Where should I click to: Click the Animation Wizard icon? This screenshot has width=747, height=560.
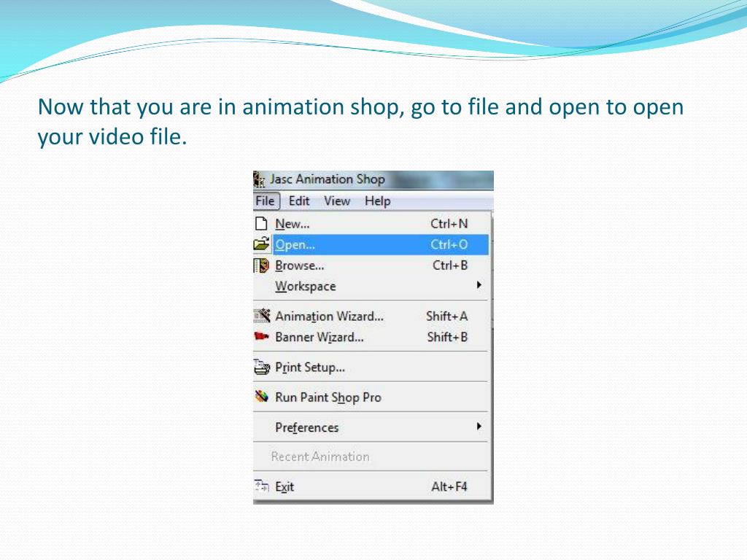262,316
